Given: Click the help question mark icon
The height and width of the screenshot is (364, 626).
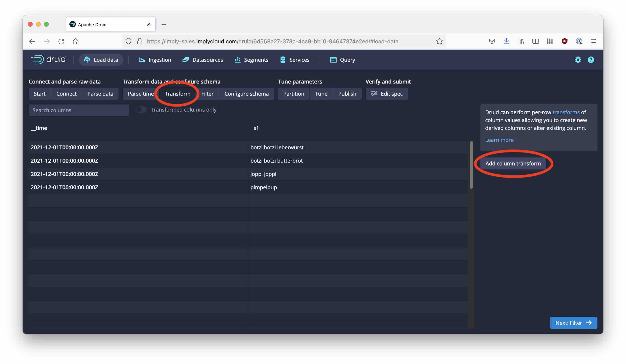Looking at the screenshot, I should click(591, 60).
